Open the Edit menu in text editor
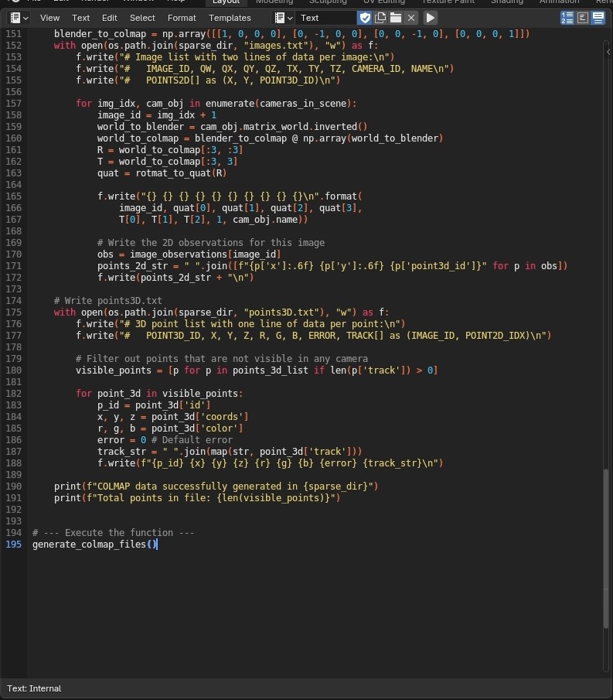 (110, 18)
